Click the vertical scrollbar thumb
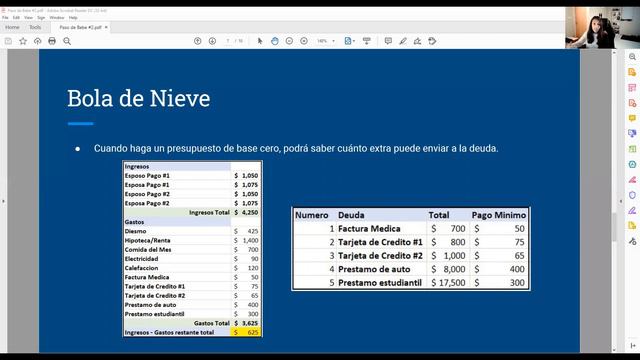Screen dimensions: 640x360 [x=614, y=227]
